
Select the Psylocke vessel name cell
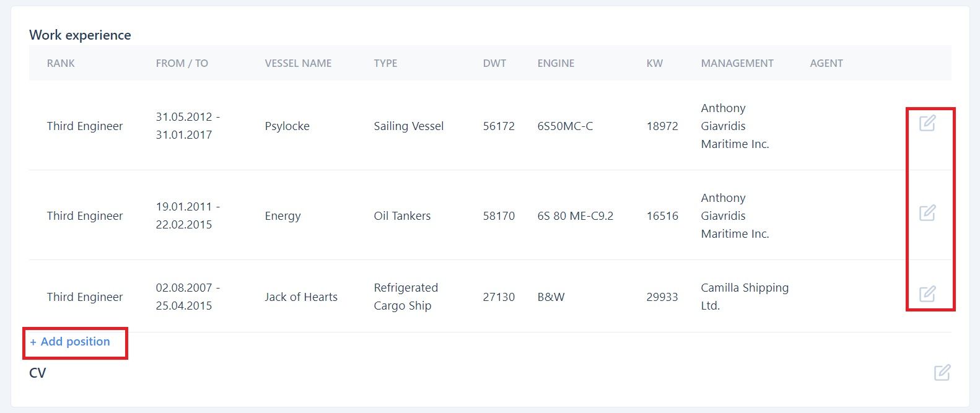(x=287, y=126)
